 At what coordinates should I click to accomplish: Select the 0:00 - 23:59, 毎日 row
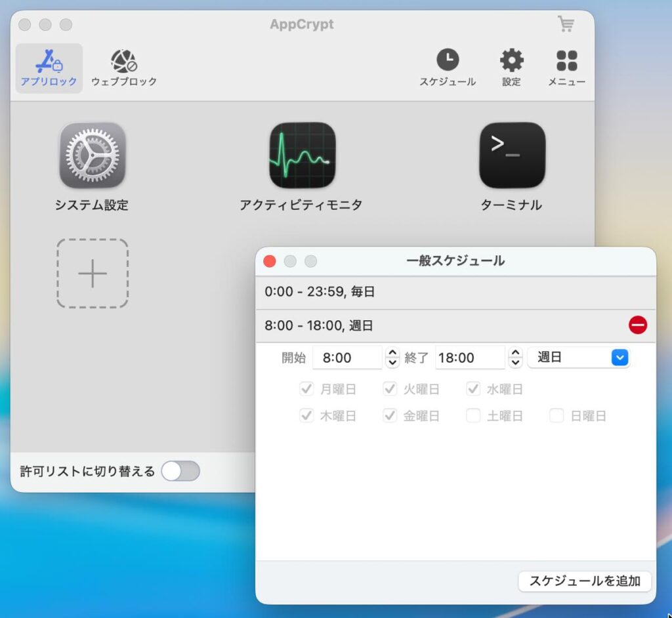pos(455,293)
